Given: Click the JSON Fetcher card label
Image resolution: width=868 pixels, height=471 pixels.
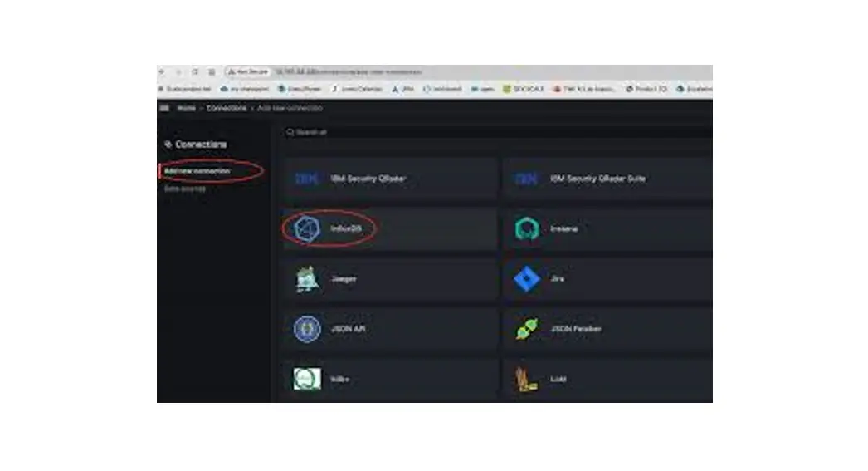Looking at the screenshot, I should point(576,329).
